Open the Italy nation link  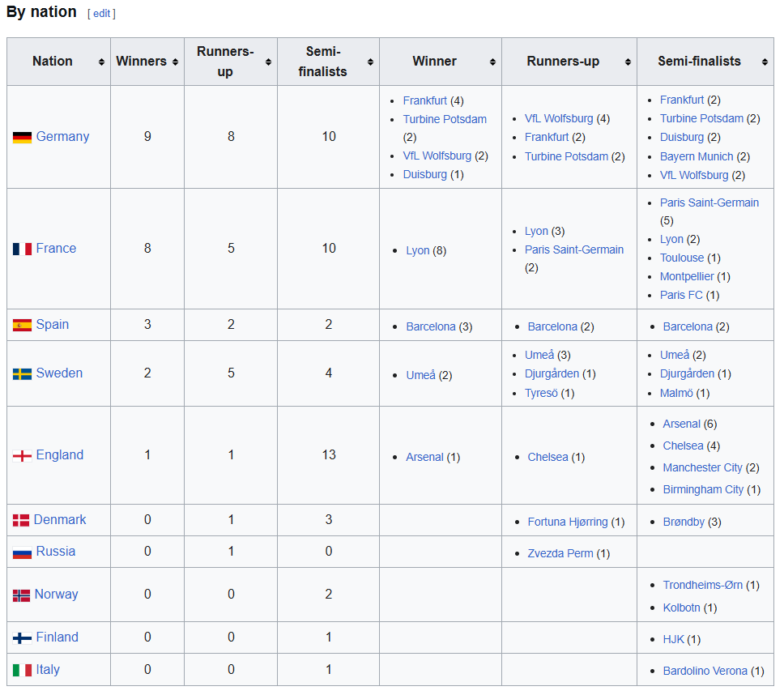48,670
